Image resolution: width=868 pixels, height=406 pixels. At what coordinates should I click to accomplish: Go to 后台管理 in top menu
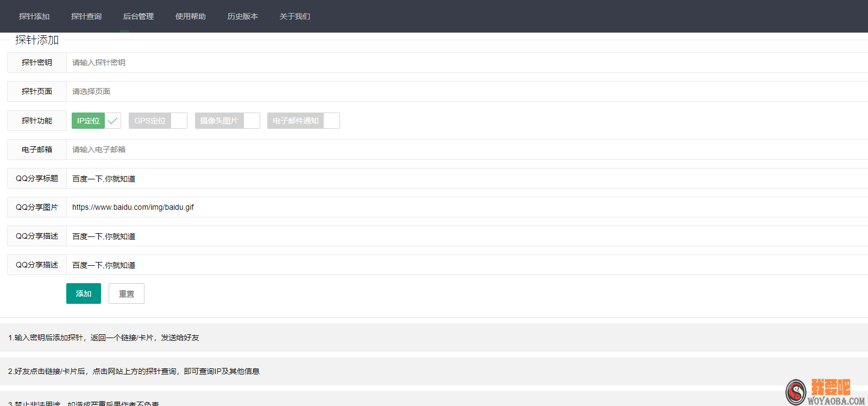pyautogui.click(x=139, y=16)
